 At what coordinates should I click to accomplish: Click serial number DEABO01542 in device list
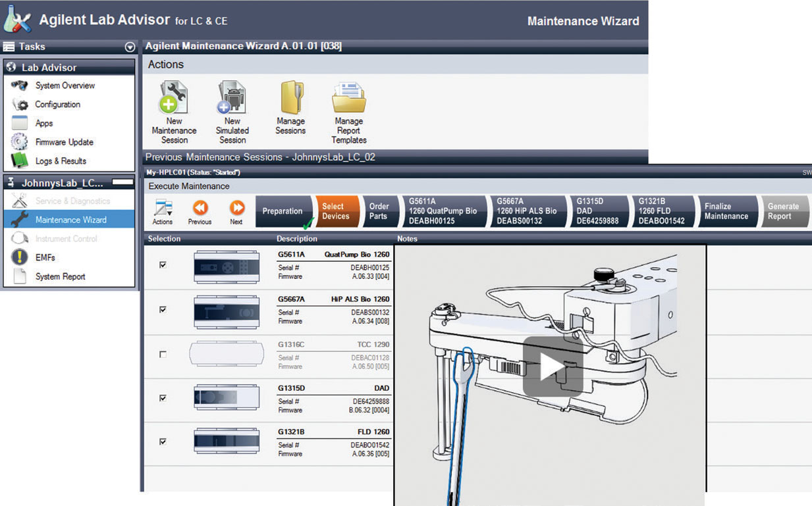coord(371,445)
